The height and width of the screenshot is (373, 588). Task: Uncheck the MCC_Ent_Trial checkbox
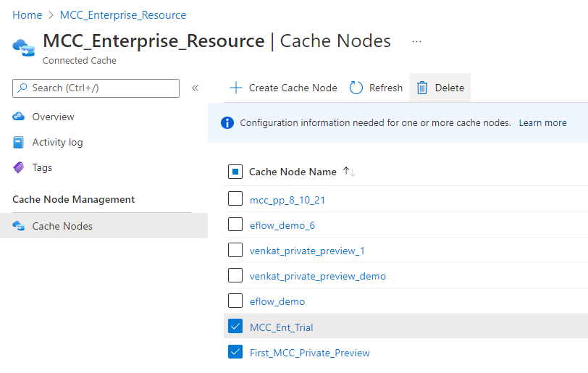click(235, 327)
